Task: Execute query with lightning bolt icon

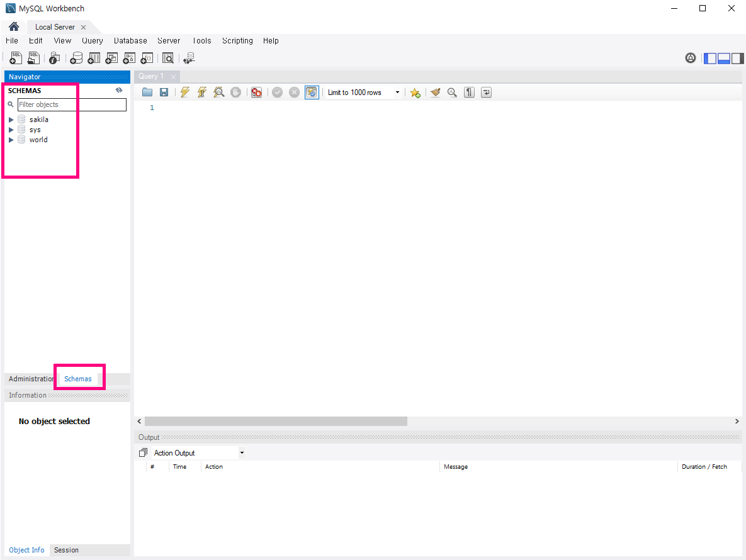Action: (x=185, y=92)
